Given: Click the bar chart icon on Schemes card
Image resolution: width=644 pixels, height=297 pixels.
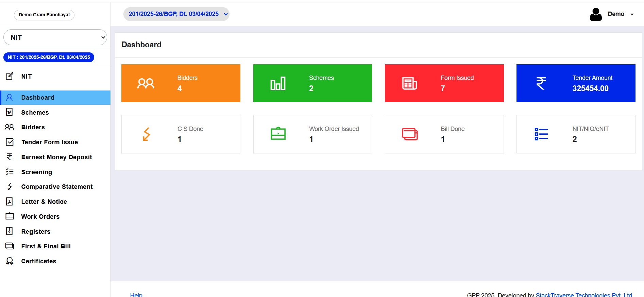Looking at the screenshot, I should click(278, 83).
